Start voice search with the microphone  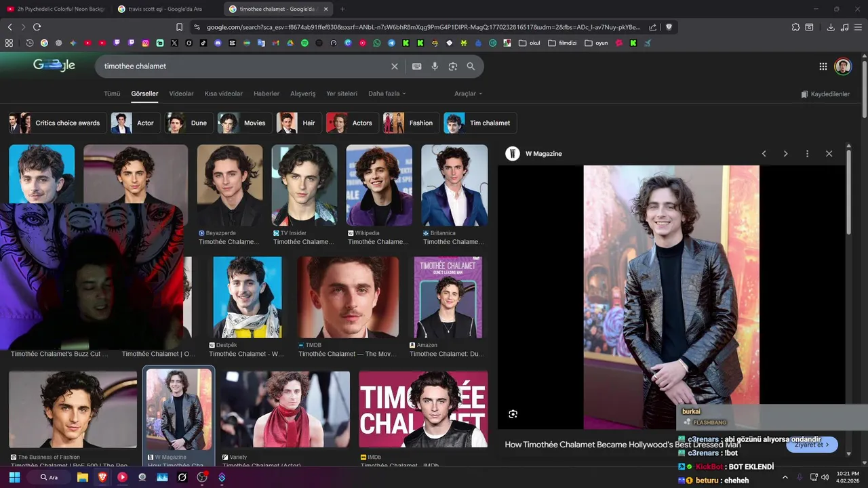(435, 66)
